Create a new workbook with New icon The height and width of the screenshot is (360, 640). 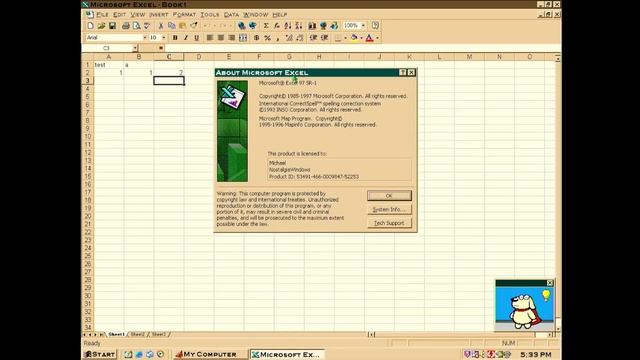click(x=90, y=26)
